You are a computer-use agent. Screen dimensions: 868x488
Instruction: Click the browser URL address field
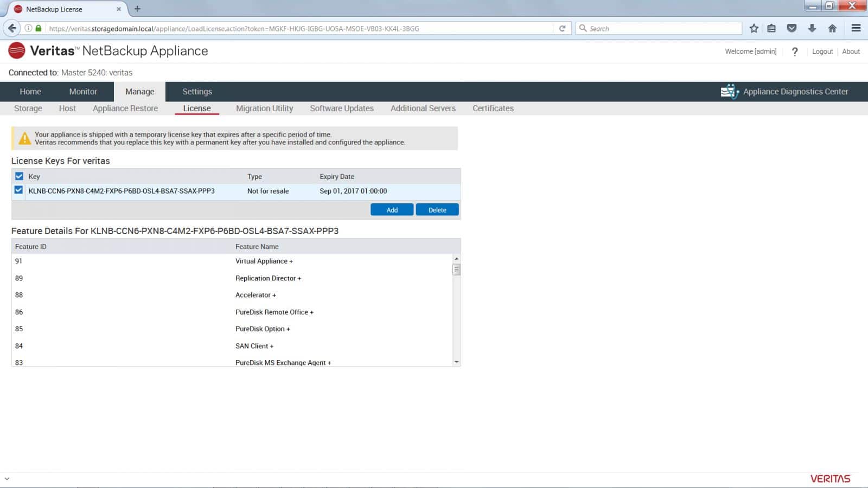[x=300, y=28]
